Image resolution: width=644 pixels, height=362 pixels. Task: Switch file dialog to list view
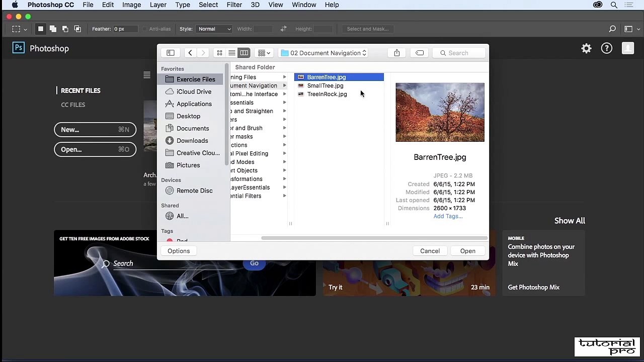(x=232, y=53)
